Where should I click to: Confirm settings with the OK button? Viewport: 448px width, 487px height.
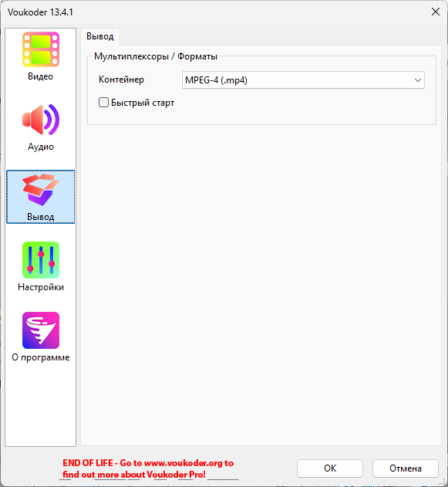330,468
